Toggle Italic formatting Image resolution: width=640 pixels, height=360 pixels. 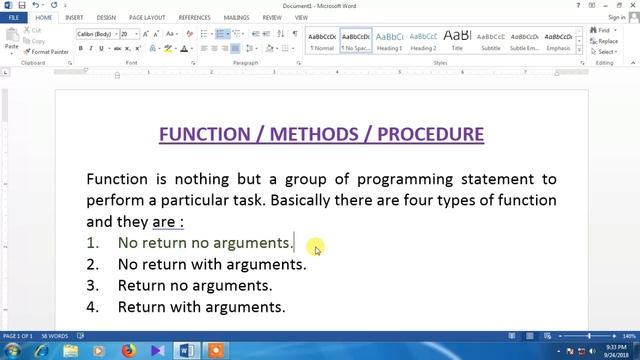point(91,49)
